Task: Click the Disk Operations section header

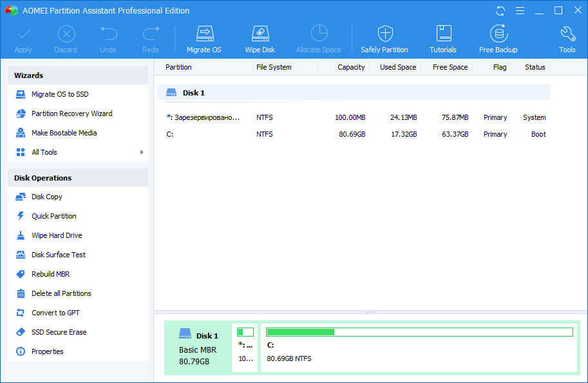Action: click(78, 178)
